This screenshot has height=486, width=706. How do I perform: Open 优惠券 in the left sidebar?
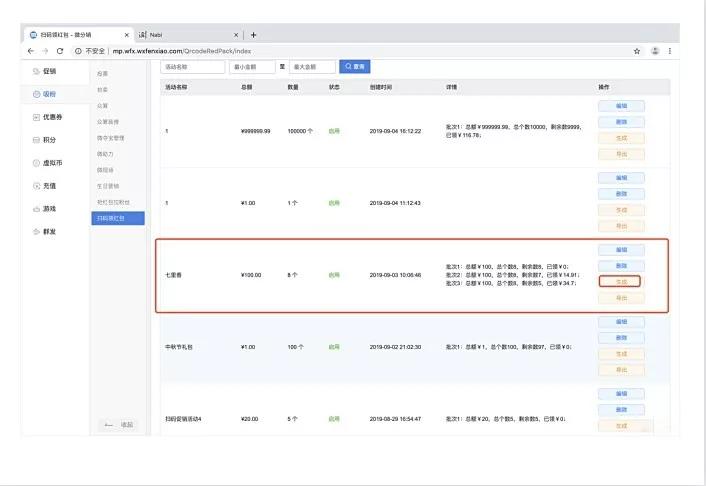tap(48, 117)
